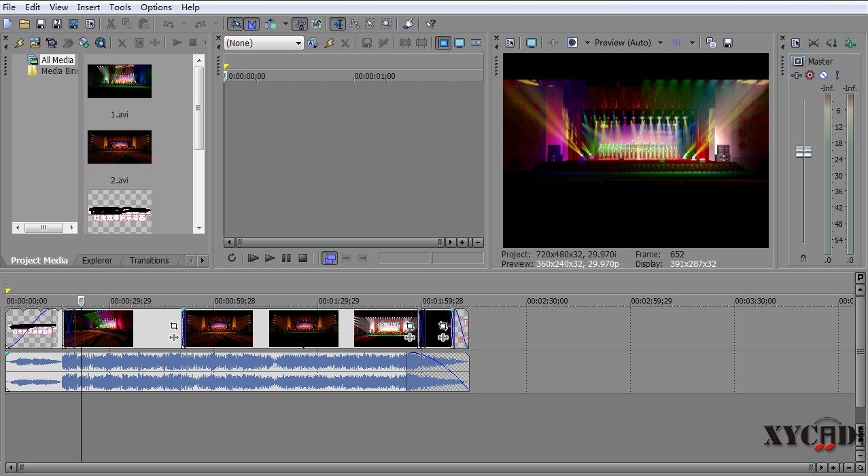This screenshot has width=868, height=476.
Task: Toggle Loop Playback in the trimmer
Action: pyautogui.click(x=232, y=258)
